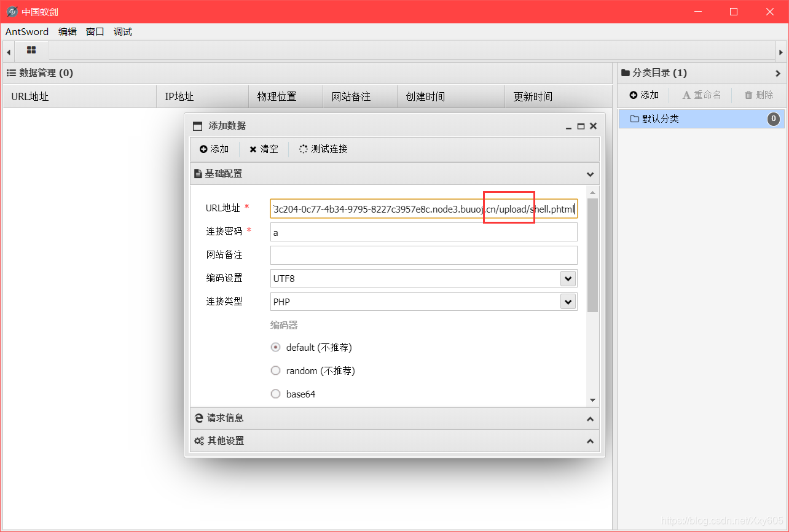The image size is (789, 532).
Task: Click 添加 in the 分类目录 panel
Action: [x=644, y=95]
